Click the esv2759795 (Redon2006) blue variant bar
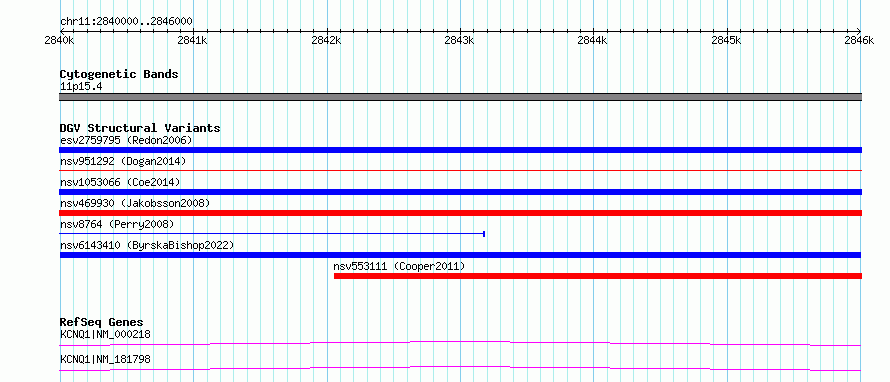Screen dimensions: 890x382 460,150
